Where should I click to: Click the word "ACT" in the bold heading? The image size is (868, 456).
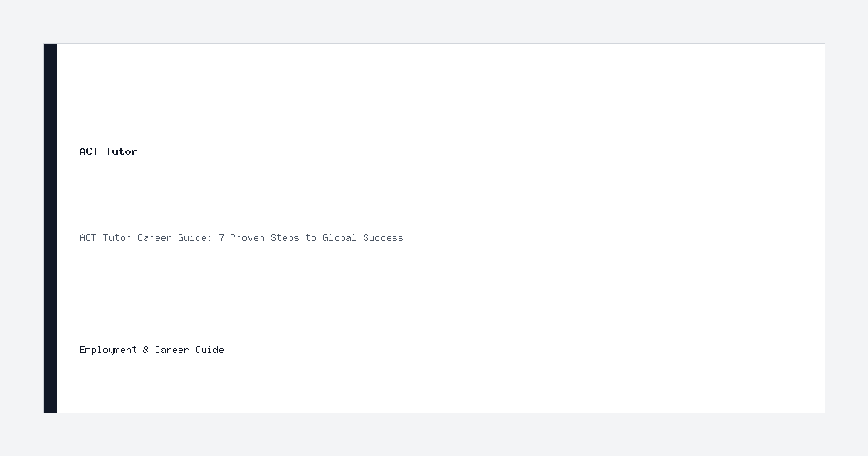coord(89,151)
